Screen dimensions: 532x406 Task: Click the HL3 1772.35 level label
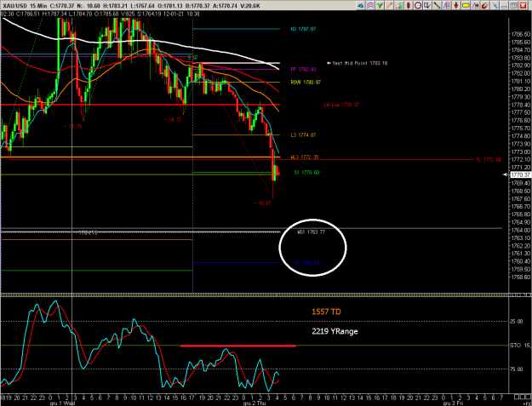305,157
